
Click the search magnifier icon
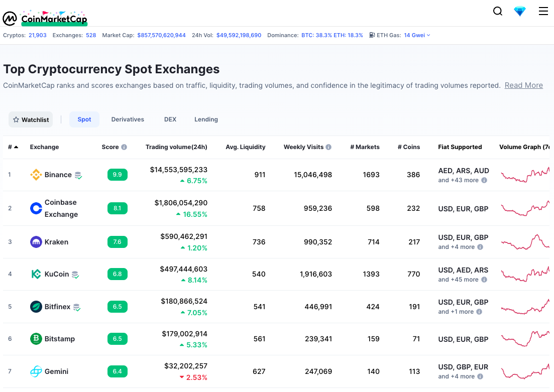pos(497,11)
